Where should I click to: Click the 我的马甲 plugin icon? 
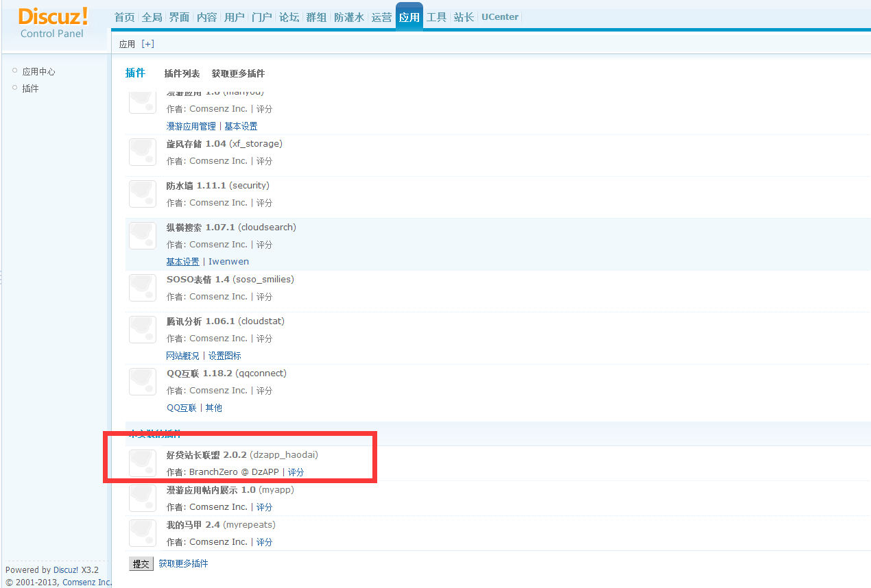point(143,533)
